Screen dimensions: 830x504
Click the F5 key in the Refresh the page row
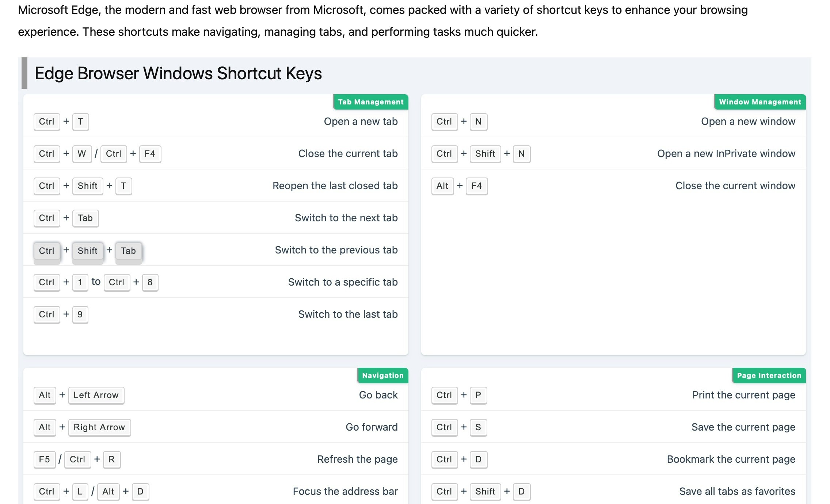pos(45,459)
